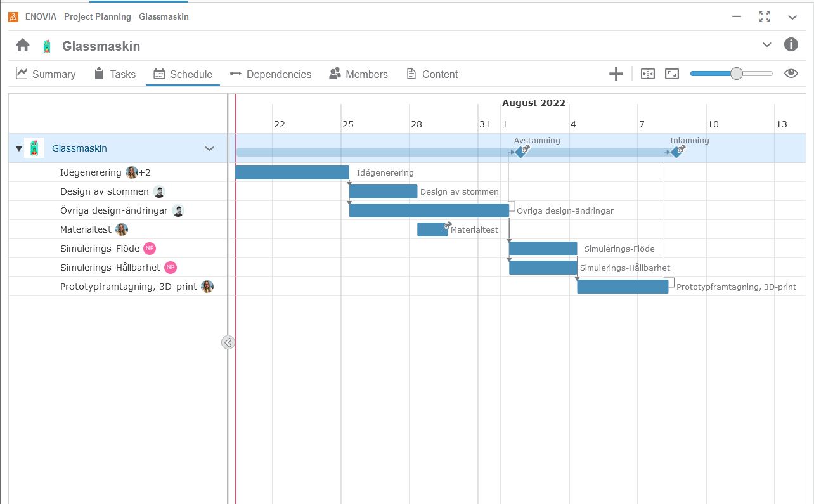The height and width of the screenshot is (504, 814).
Task: Collapse the Glassmaskin tree row triangle
Action: click(18, 149)
